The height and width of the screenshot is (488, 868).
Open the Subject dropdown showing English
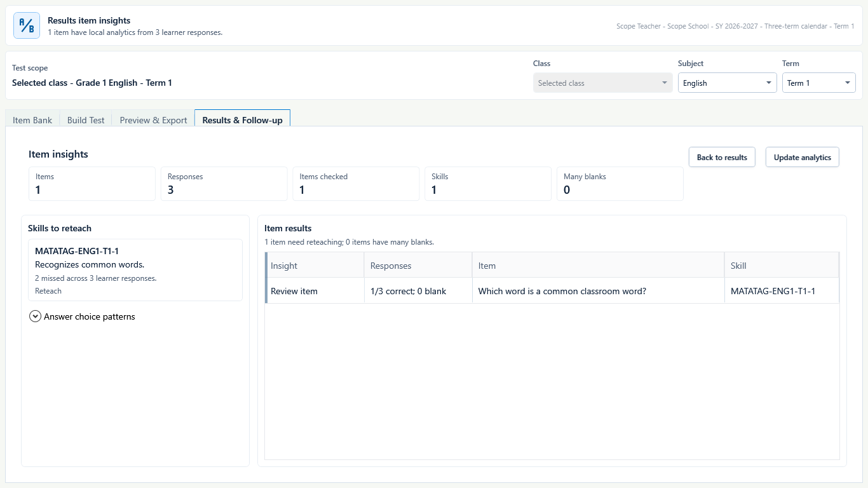point(727,83)
